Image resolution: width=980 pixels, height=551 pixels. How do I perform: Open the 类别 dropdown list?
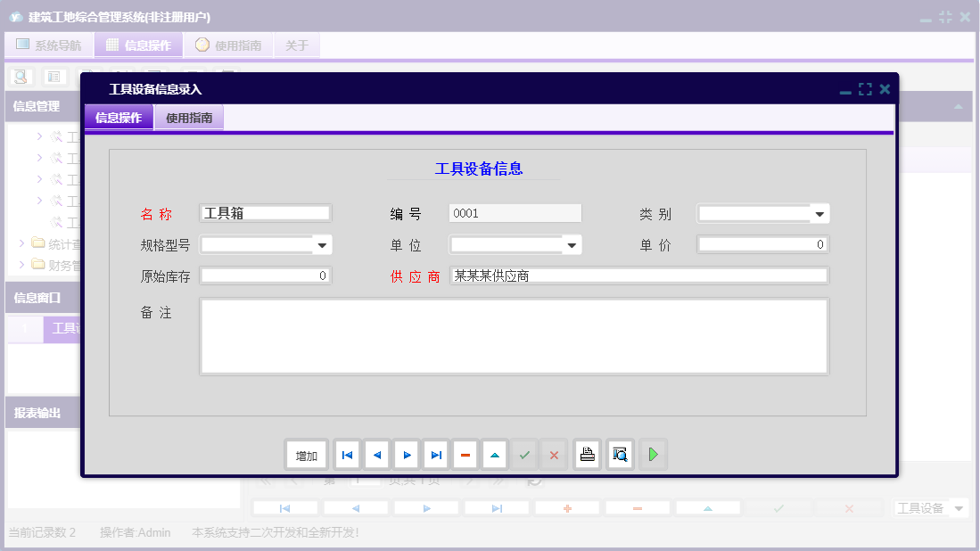(820, 213)
